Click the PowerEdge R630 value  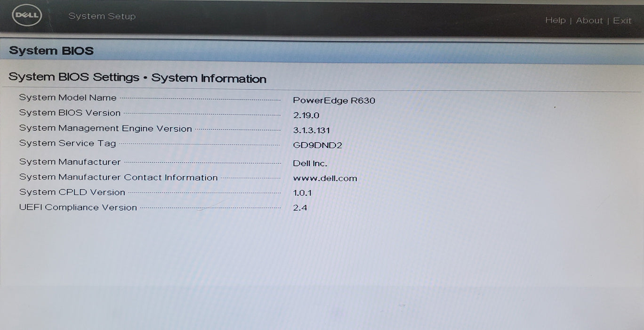(334, 100)
